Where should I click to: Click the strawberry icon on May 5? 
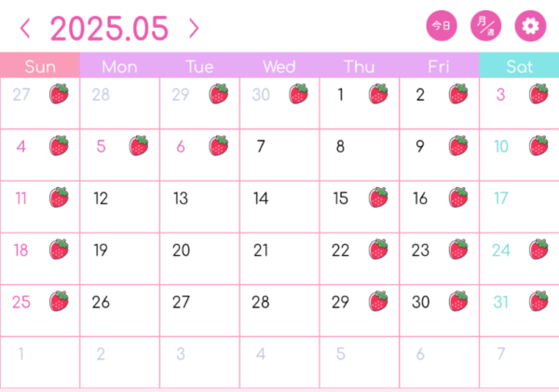click(139, 145)
